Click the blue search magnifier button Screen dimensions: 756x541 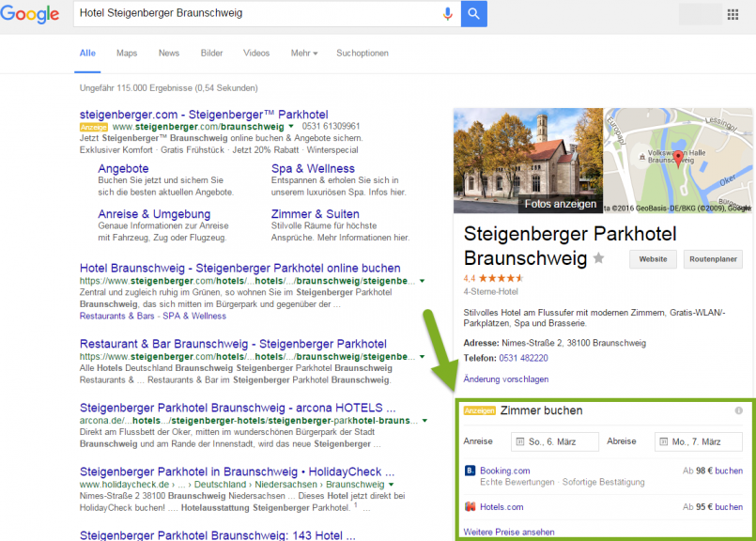[x=473, y=14]
